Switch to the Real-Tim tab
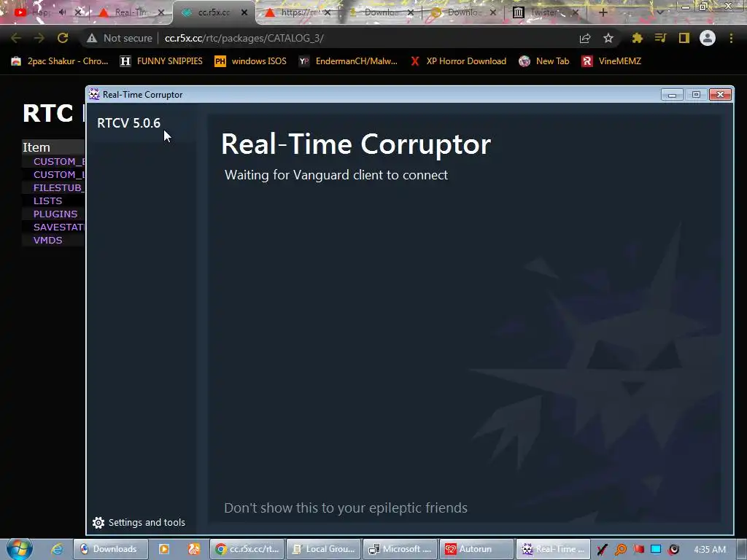This screenshot has height=560, width=747. click(x=131, y=12)
